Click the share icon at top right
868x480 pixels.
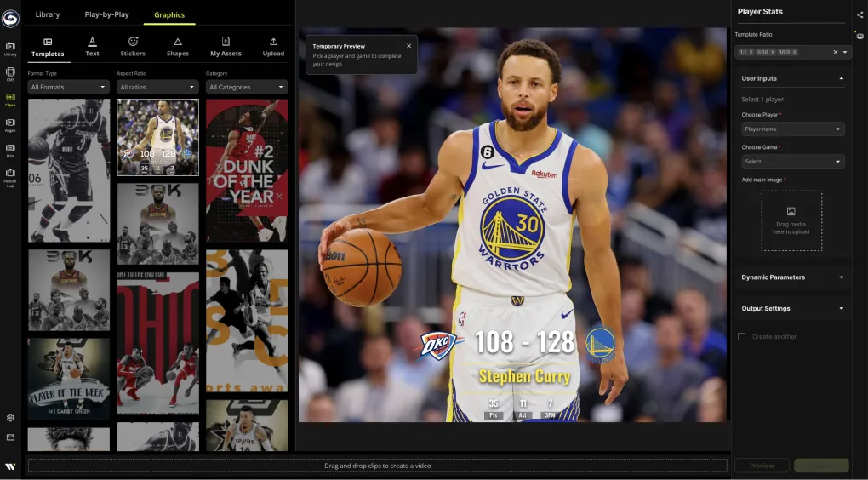[x=859, y=15]
